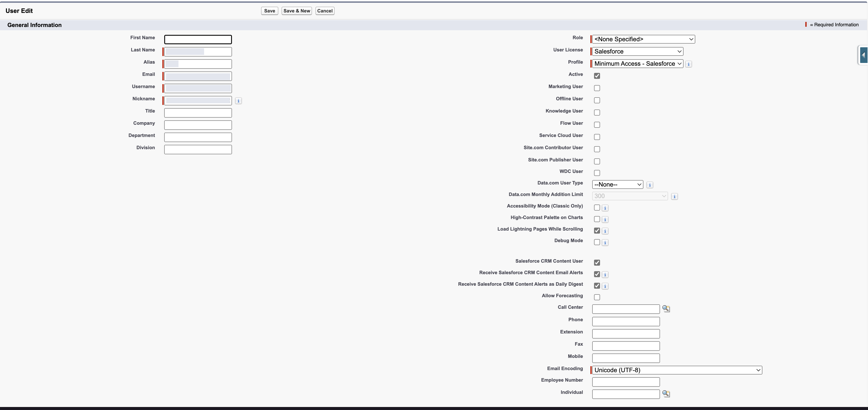Open the Individual lookup magnifier icon
This screenshot has height=410, width=868.
(666, 393)
